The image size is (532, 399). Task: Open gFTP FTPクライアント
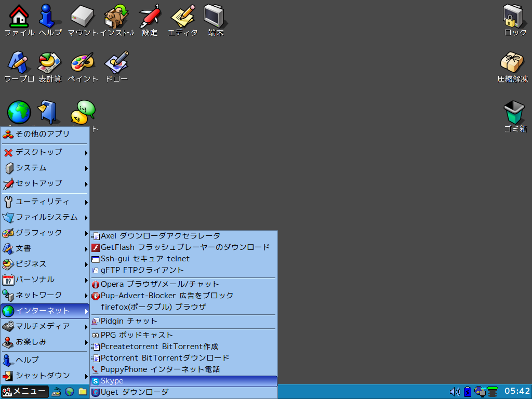183,270
